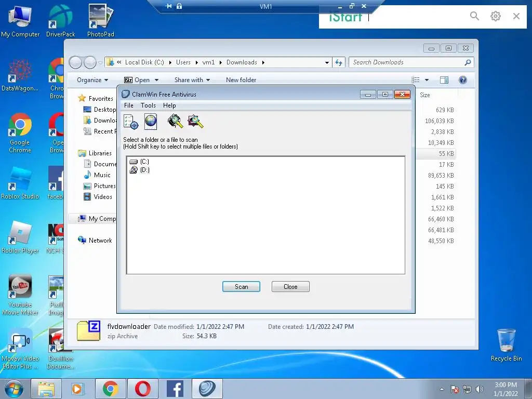Expand the arrow after the Downloads breadcrumb
Screen dimensions: 532x399
pyautogui.click(x=263, y=62)
